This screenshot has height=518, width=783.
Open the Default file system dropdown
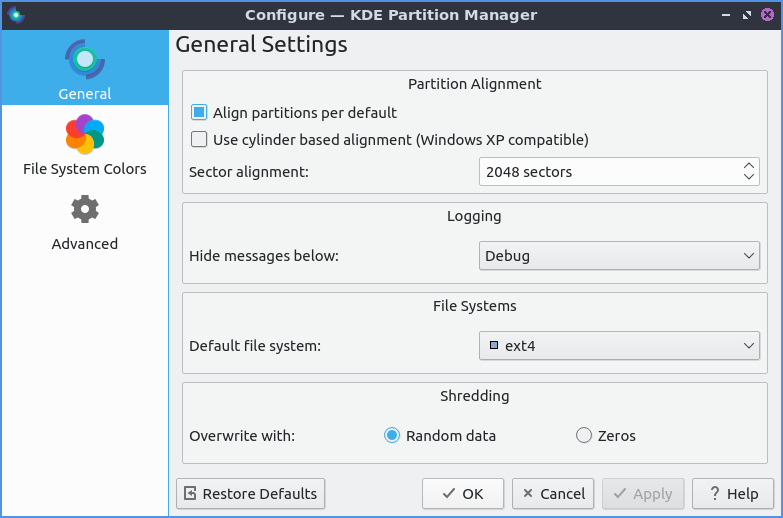(x=619, y=346)
